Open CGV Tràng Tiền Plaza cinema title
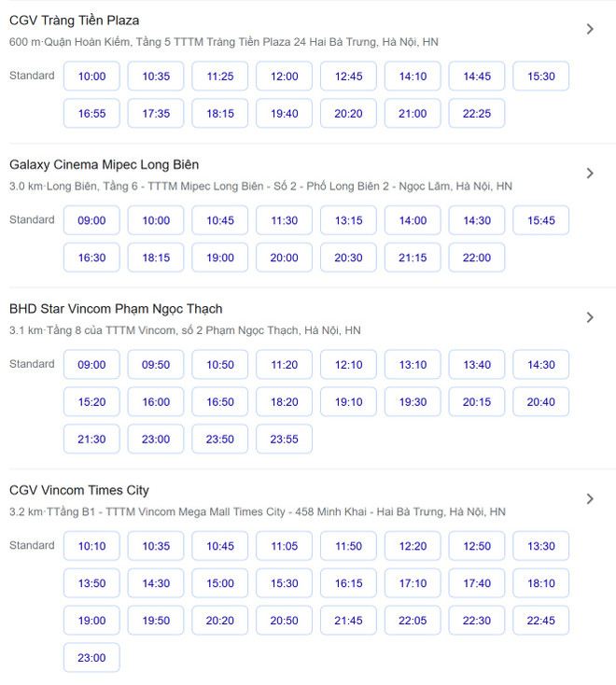The width and height of the screenshot is (616, 685). (75, 21)
